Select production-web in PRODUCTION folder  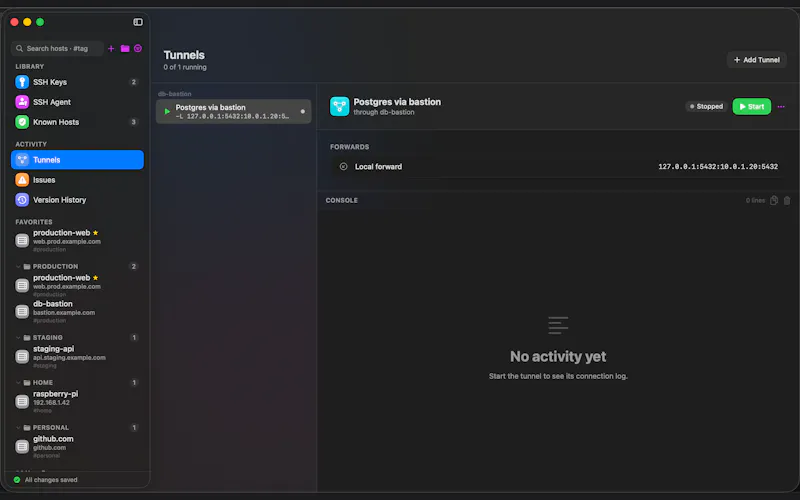click(x=77, y=285)
